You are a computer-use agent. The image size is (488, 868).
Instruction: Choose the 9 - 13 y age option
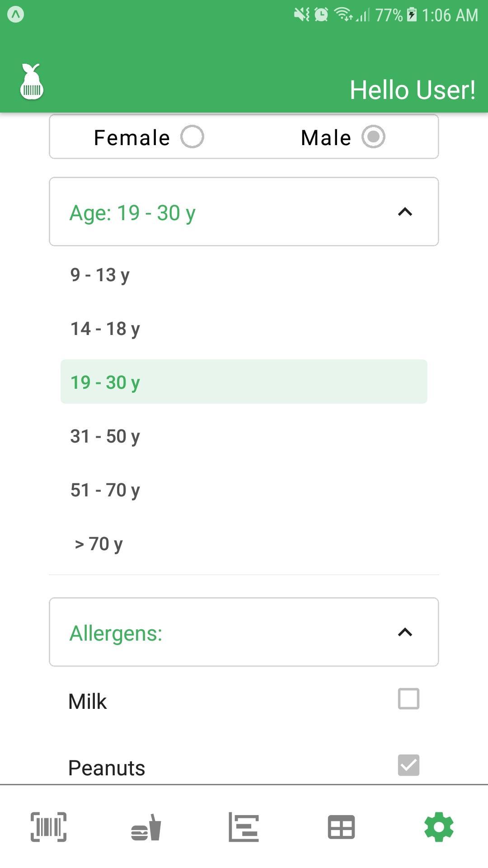pyautogui.click(x=244, y=274)
